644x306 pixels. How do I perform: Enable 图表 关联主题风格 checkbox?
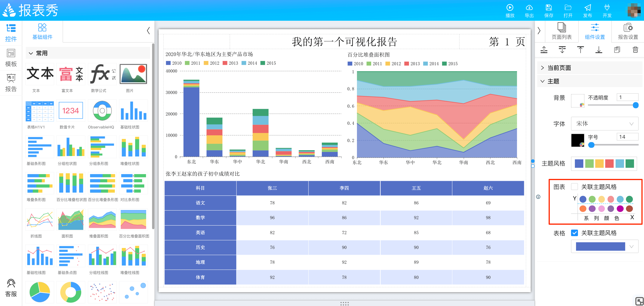[x=574, y=187]
